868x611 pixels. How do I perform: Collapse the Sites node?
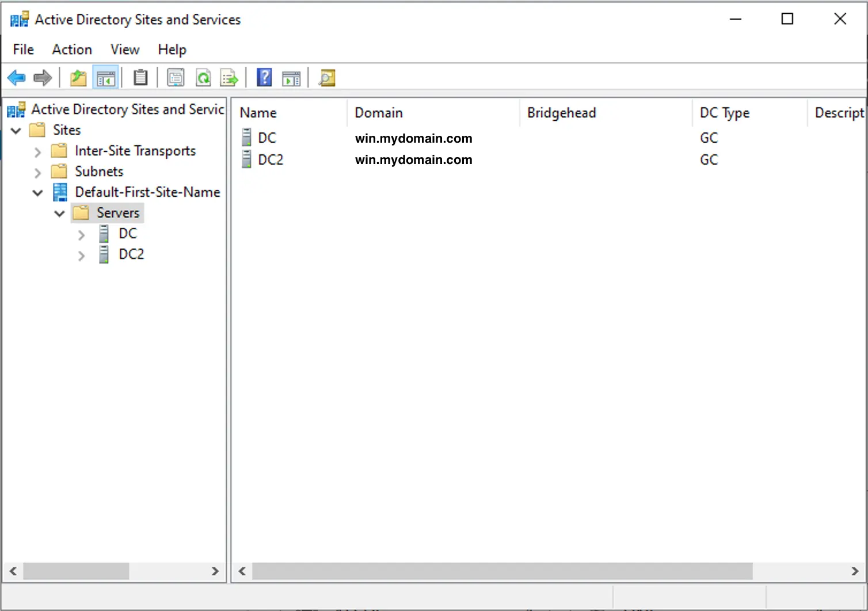coord(16,131)
